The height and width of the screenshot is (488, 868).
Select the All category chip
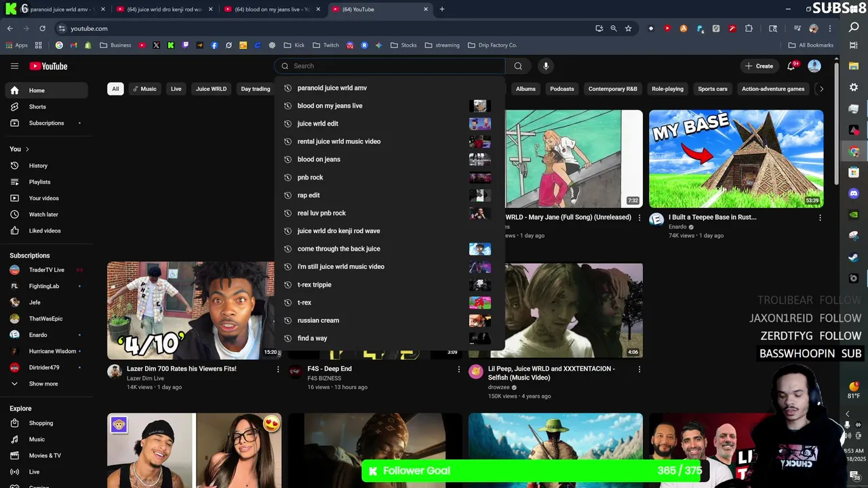pyautogui.click(x=115, y=89)
